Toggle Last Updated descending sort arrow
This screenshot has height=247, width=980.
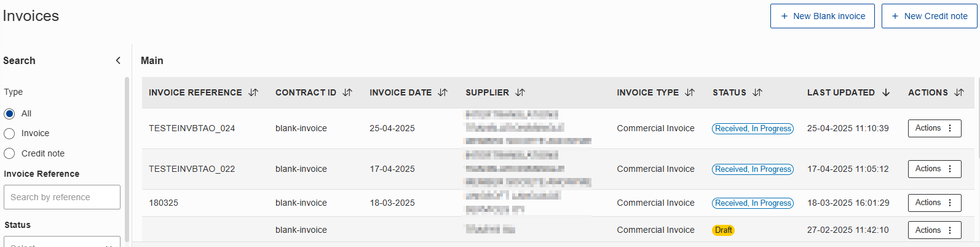(x=886, y=92)
